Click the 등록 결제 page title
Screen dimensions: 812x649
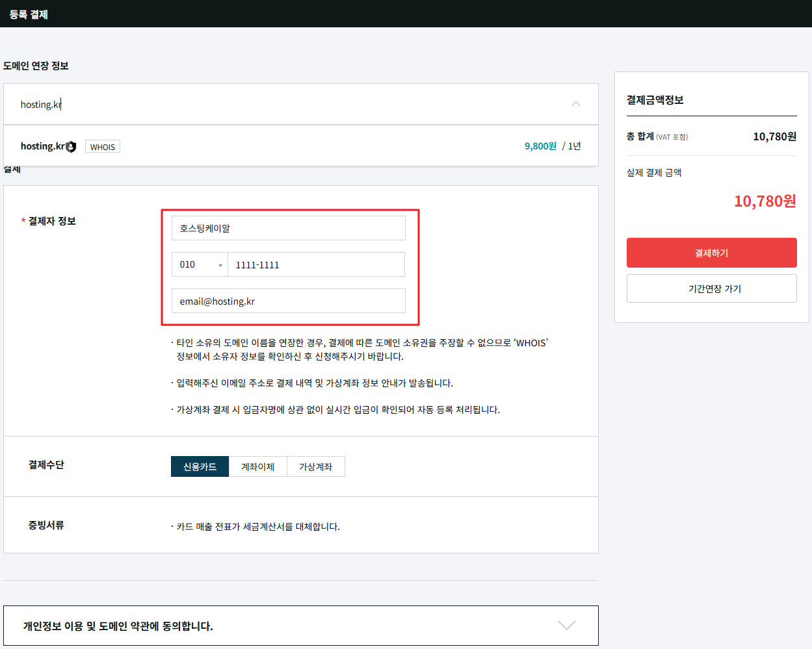(x=29, y=14)
